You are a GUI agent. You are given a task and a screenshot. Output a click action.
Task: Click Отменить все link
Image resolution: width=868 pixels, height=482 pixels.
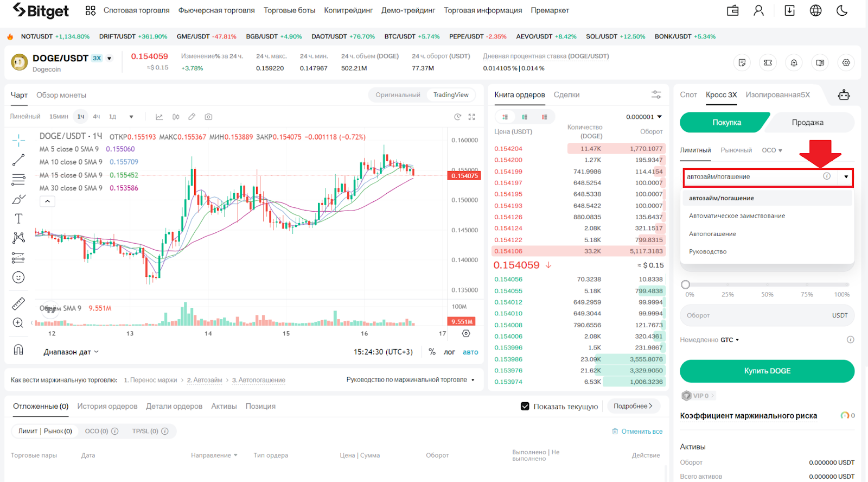[x=637, y=432]
